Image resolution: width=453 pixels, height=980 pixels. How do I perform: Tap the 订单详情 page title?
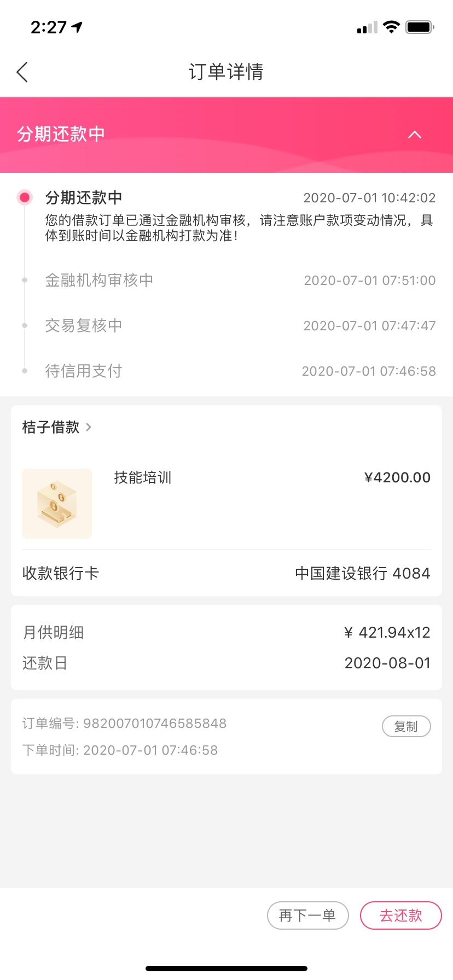[x=226, y=72]
